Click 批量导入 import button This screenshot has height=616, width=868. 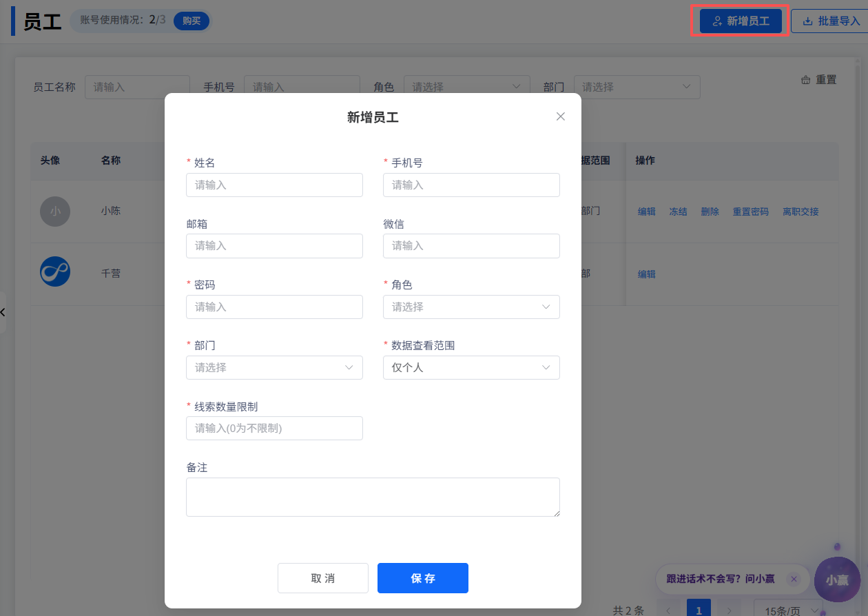pyautogui.click(x=831, y=21)
